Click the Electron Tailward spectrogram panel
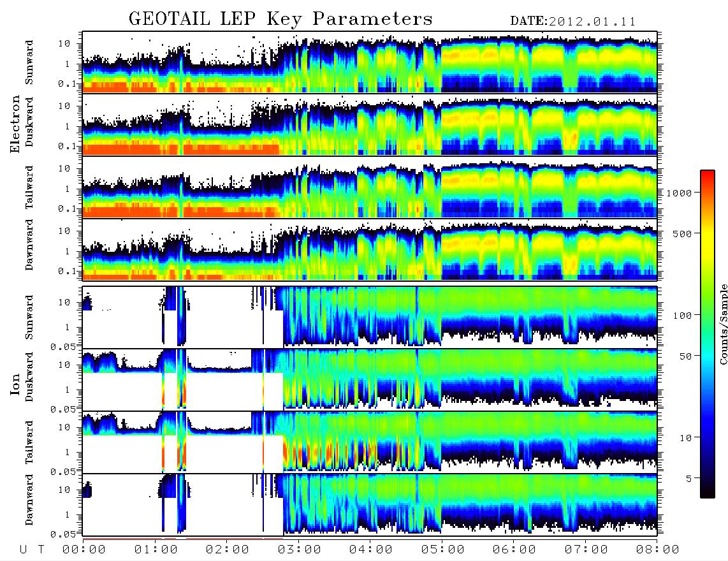Screen dimensions: 728x561 coord(370,187)
